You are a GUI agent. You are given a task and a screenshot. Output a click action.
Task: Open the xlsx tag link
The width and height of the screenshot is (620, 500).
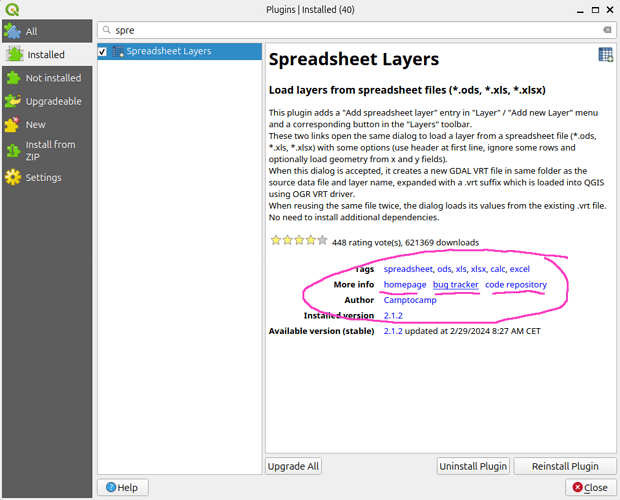pos(478,269)
